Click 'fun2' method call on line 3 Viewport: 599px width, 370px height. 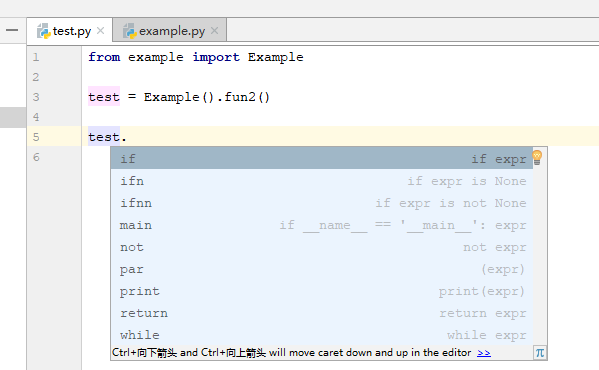240,97
